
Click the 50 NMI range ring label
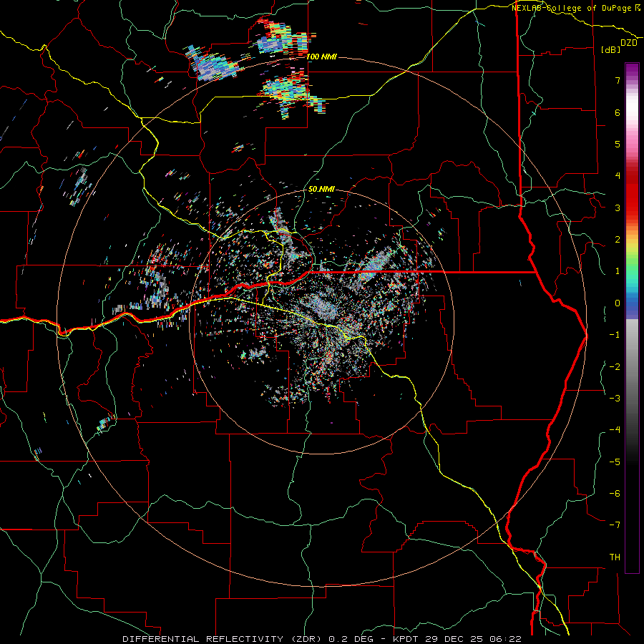[321, 189]
